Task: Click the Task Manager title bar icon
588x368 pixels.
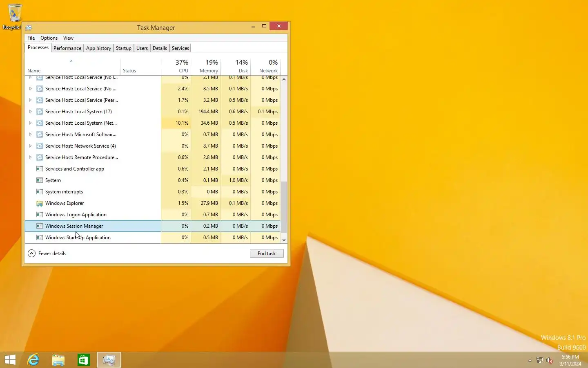Action: (29, 28)
